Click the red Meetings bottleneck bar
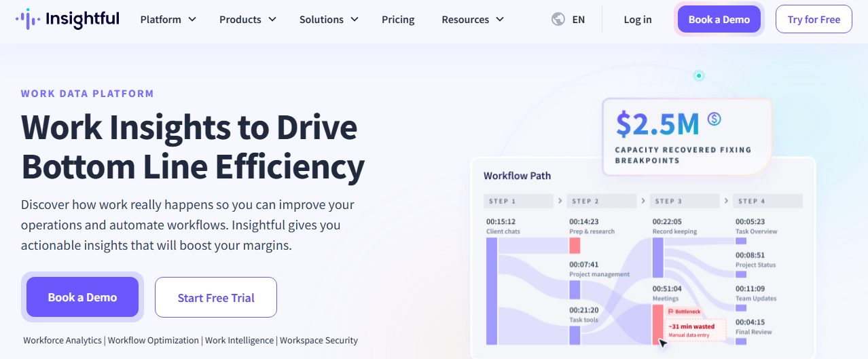868x359 pixels. point(657,324)
